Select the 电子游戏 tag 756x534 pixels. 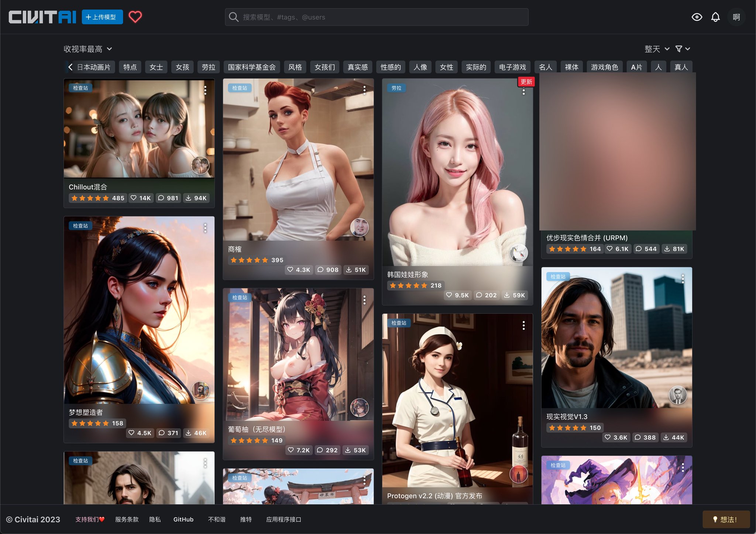512,67
